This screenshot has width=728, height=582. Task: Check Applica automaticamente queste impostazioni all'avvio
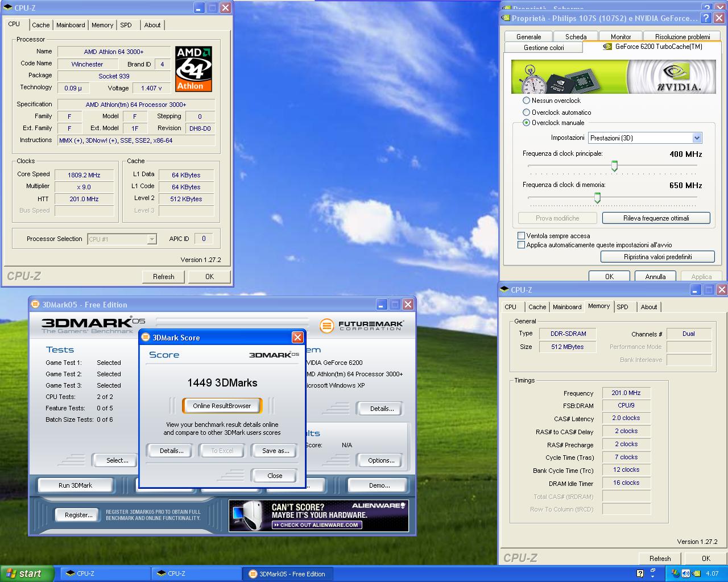[x=521, y=245]
